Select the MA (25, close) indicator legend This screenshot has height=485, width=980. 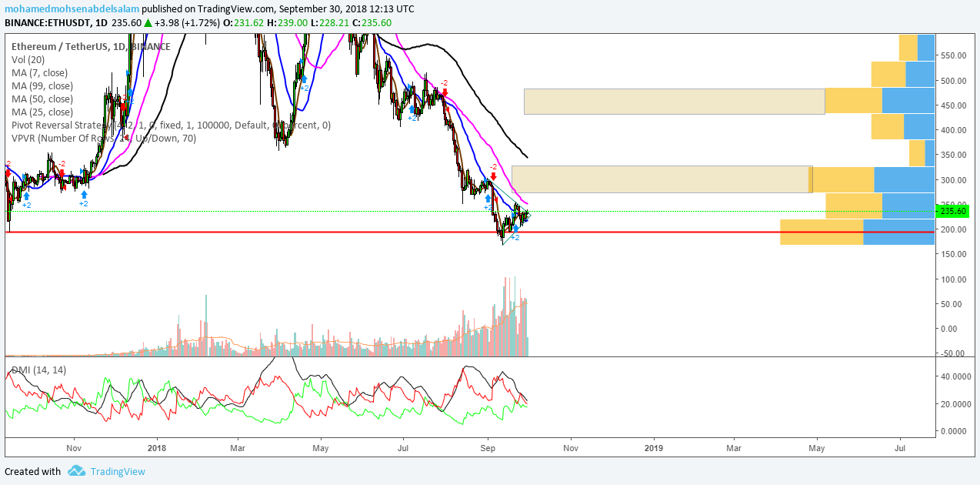coord(42,112)
